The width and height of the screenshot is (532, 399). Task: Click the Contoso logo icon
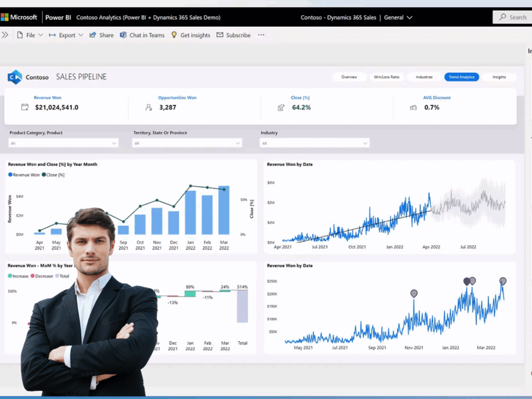[x=15, y=77]
